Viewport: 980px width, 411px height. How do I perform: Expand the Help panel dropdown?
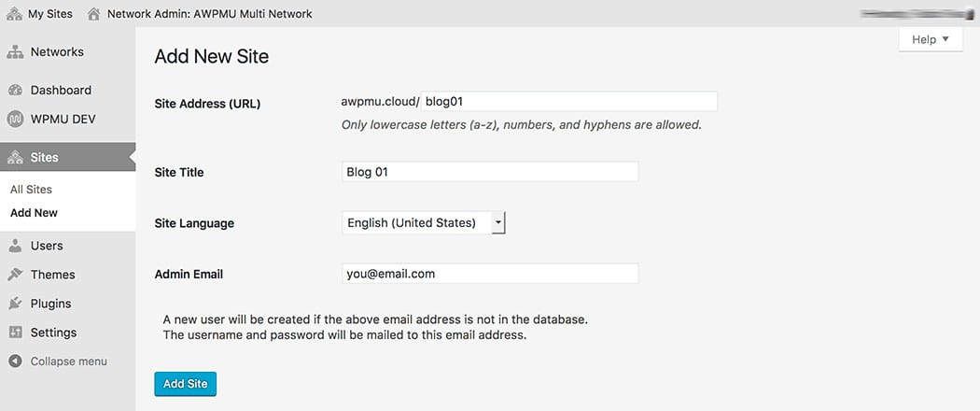930,39
